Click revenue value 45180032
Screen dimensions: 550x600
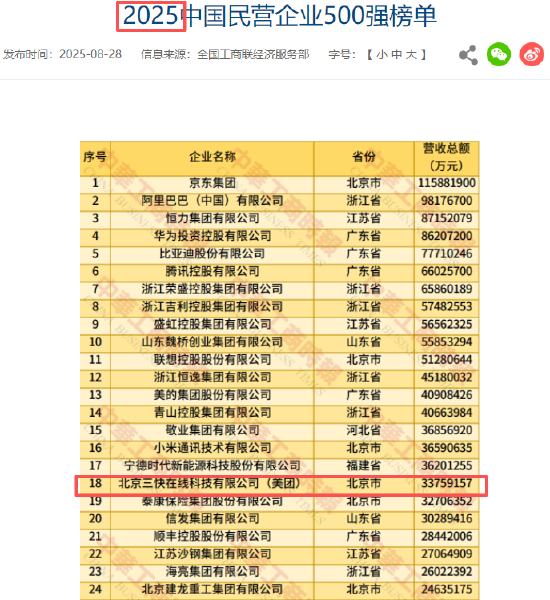tap(447, 377)
